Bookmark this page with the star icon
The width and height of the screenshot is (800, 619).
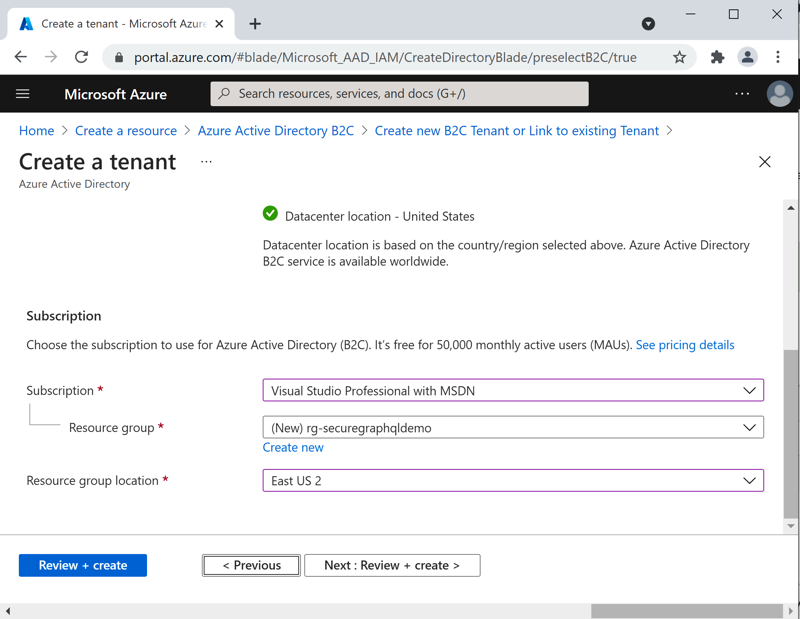(x=679, y=57)
